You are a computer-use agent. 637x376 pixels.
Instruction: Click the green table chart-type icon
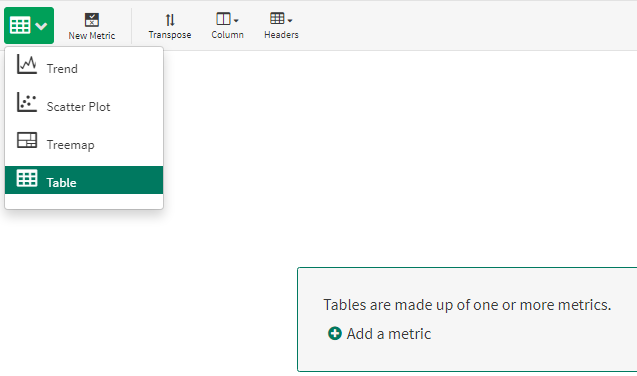click(x=20, y=26)
